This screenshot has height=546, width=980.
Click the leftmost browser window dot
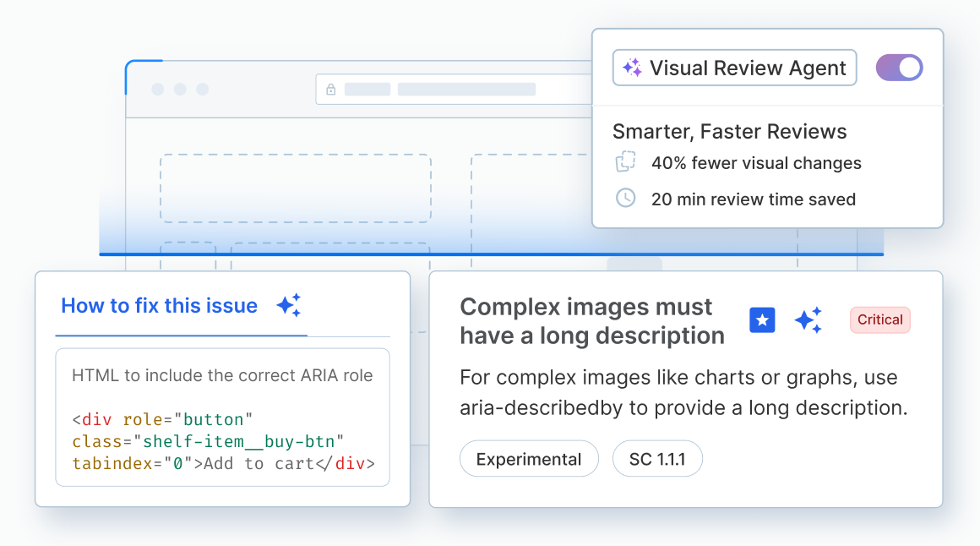pos(156,88)
